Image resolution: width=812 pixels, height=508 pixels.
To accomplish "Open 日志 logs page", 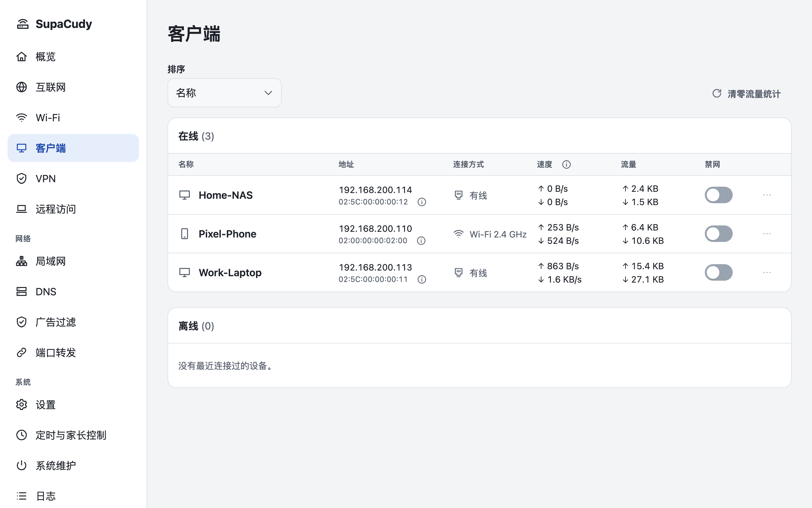I will [x=73, y=496].
